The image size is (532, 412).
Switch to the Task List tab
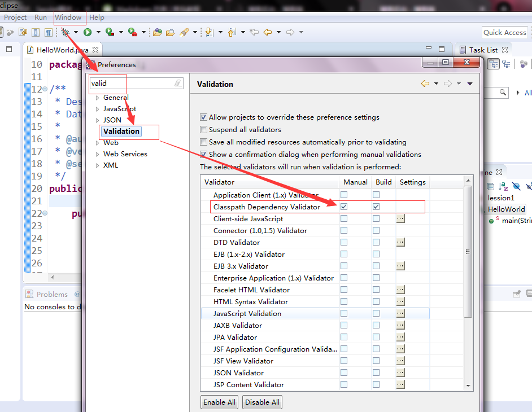point(483,50)
